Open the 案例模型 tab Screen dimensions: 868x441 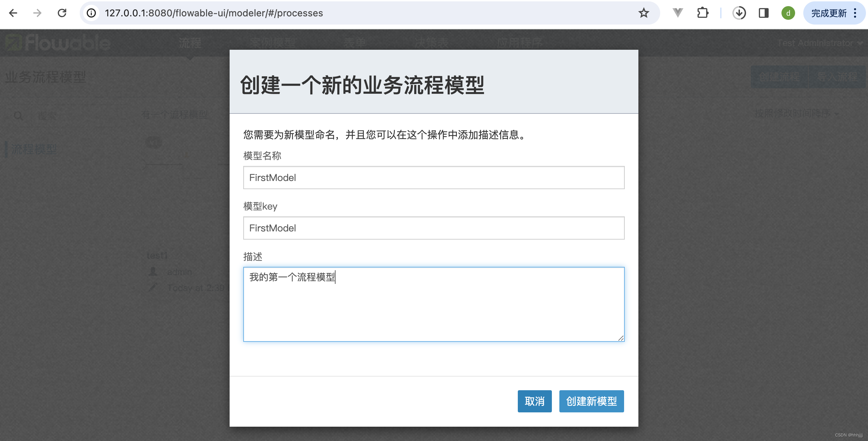pyautogui.click(x=272, y=43)
